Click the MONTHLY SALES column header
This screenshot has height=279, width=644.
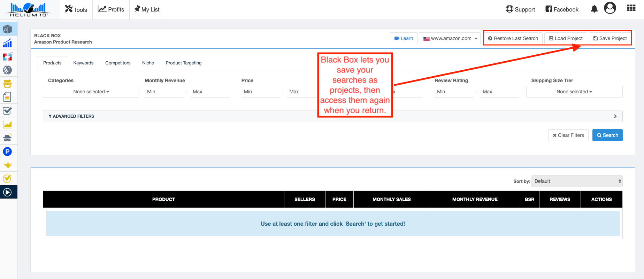392,199
